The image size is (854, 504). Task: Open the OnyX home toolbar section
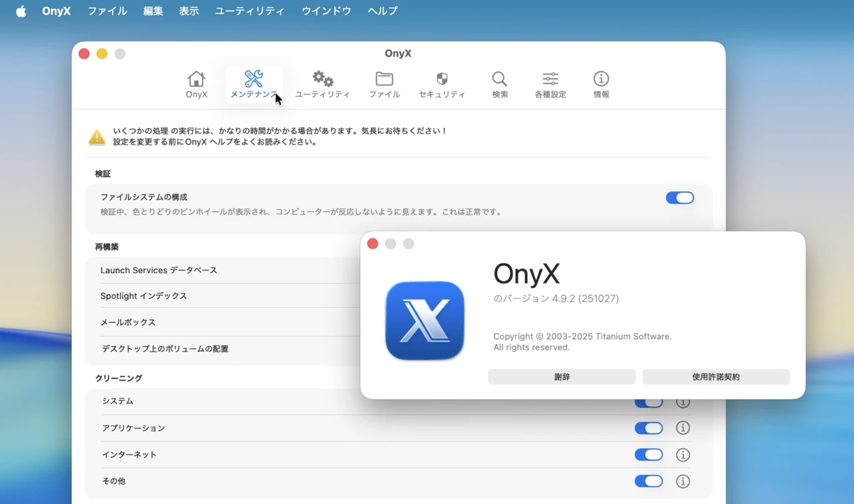point(196,83)
